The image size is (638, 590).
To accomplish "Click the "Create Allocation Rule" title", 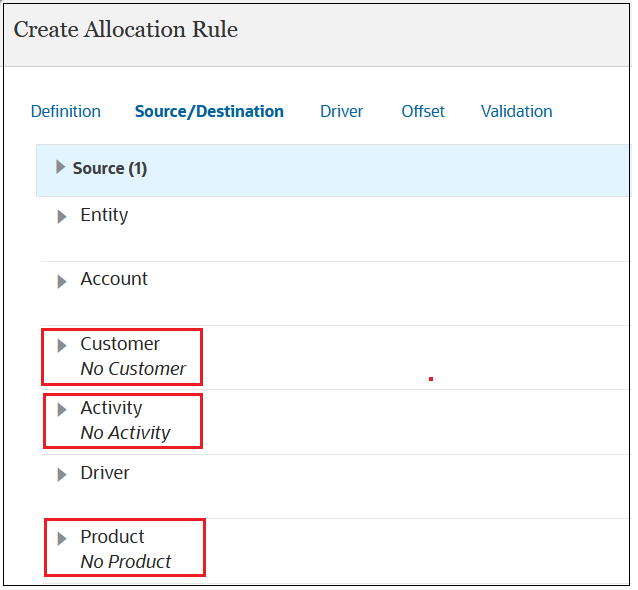I will [x=126, y=30].
